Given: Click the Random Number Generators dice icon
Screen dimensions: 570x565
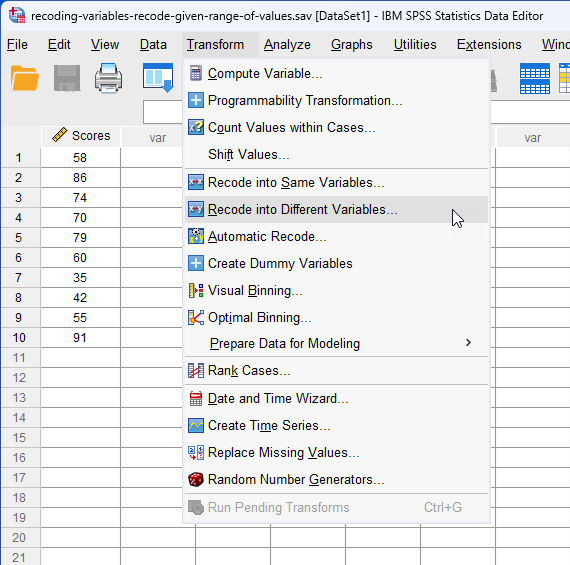Looking at the screenshot, I should point(196,479).
